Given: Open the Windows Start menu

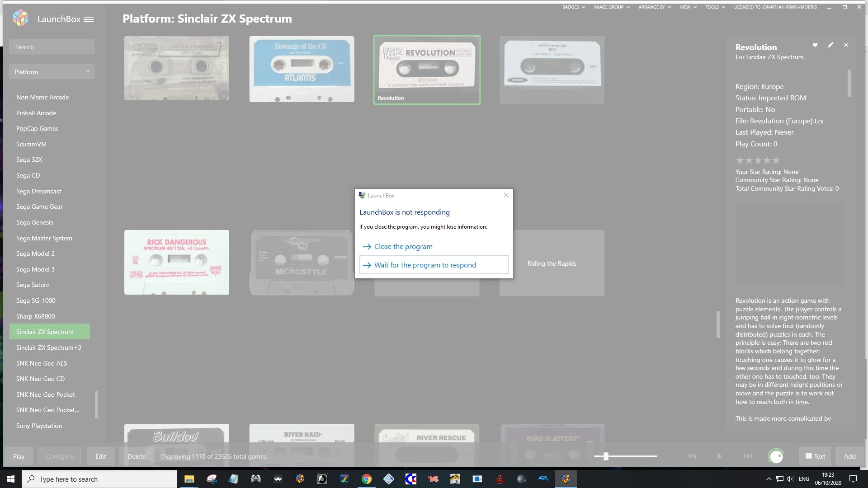Looking at the screenshot, I should [x=11, y=479].
